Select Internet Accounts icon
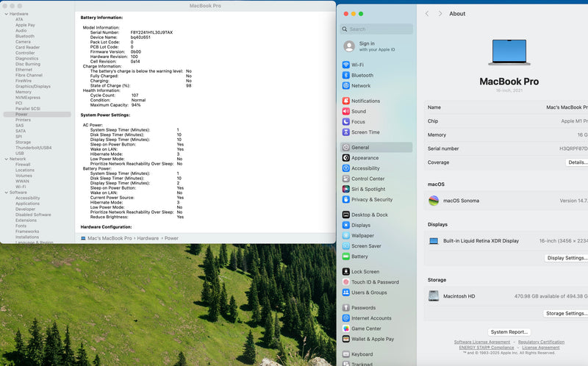 [345, 318]
